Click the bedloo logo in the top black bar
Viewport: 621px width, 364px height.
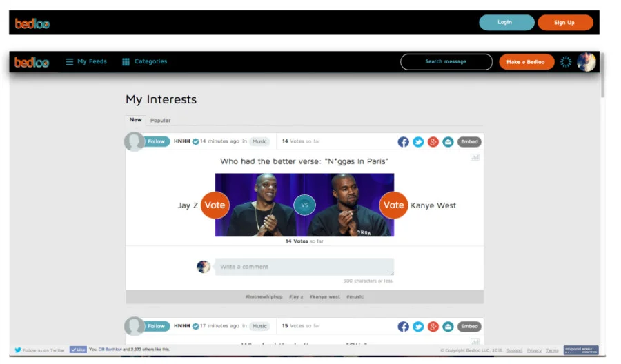[x=32, y=23]
